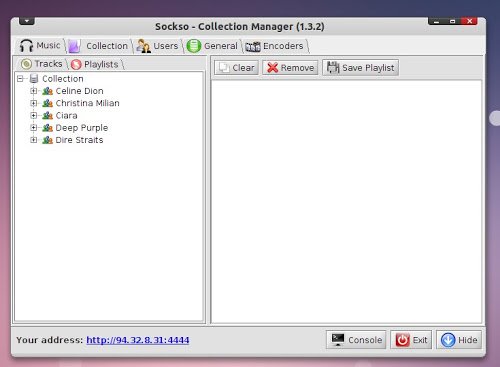Click the Encoders film clapper icon
The height and width of the screenshot is (367, 500).
[x=253, y=47]
